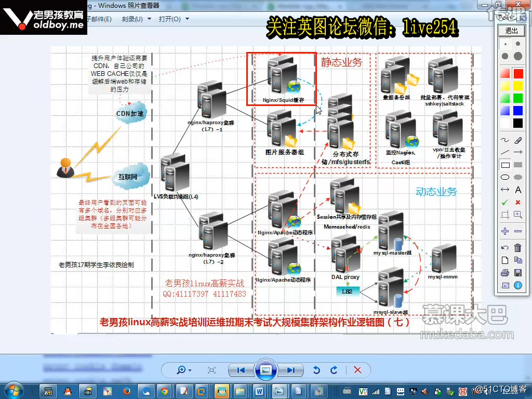Open the 打开(O) menu

pos(170,19)
